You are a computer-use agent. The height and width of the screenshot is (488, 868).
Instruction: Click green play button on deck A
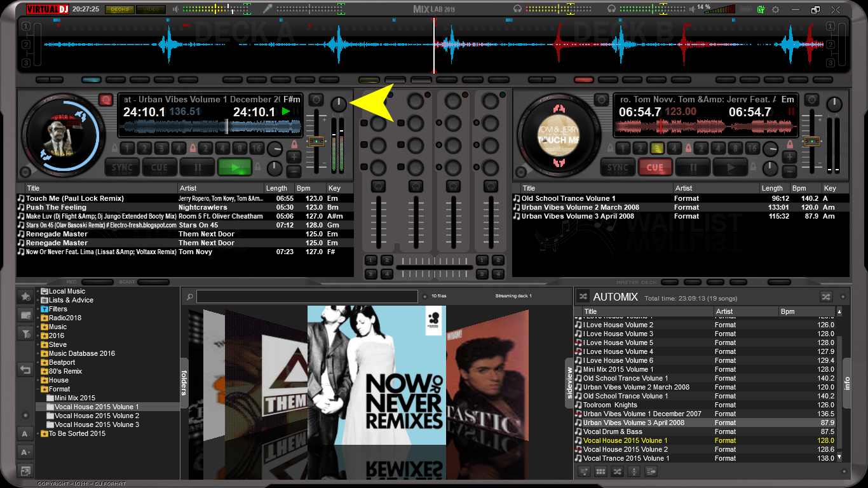[x=234, y=168]
